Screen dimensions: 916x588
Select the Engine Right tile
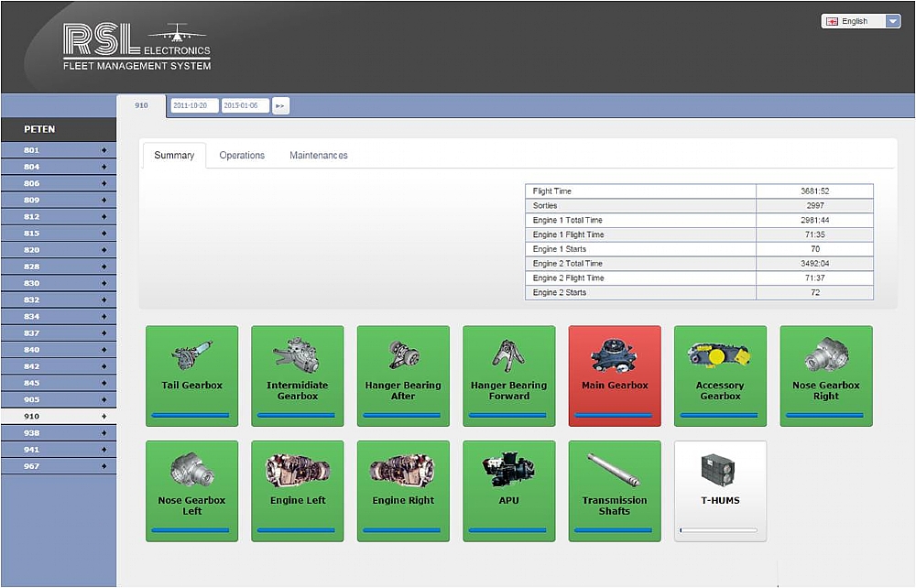(x=404, y=491)
